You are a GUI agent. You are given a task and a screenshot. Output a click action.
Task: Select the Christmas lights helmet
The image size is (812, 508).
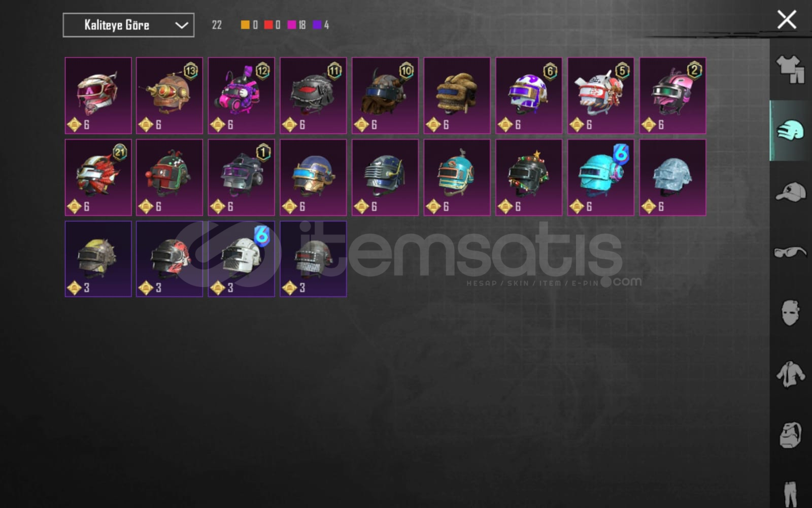[x=529, y=177]
